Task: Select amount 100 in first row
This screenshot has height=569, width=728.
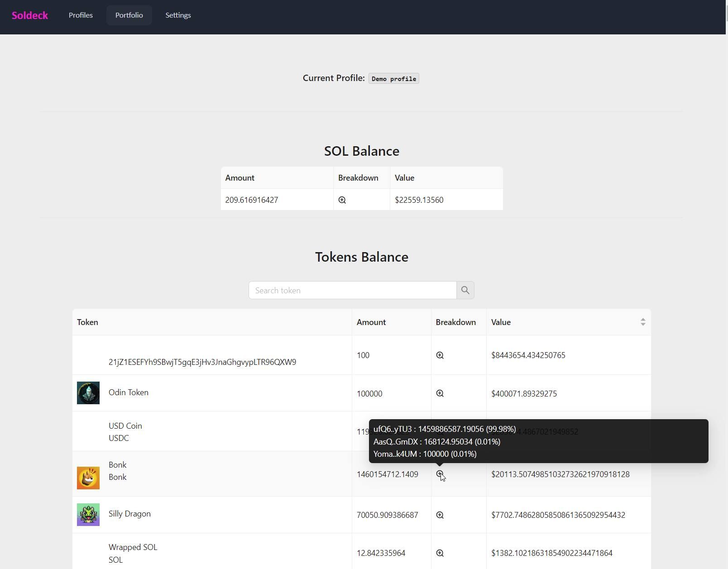Action: point(363,355)
